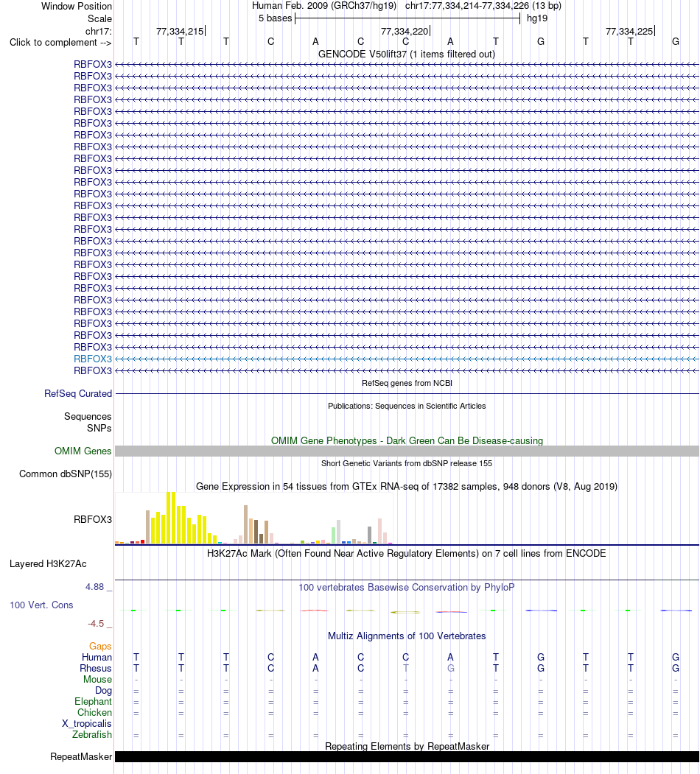Click the green OMIM Genes label
The width and height of the screenshot is (700, 774).
(x=83, y=451)
